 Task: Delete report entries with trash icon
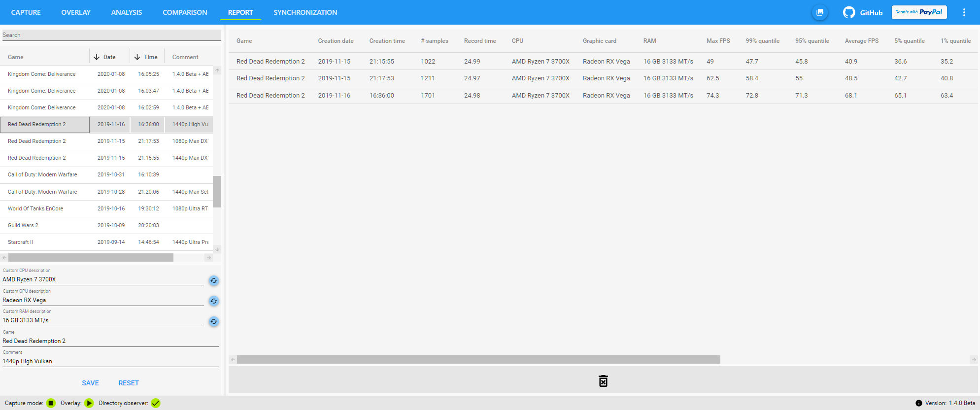(x=603, y=381)
